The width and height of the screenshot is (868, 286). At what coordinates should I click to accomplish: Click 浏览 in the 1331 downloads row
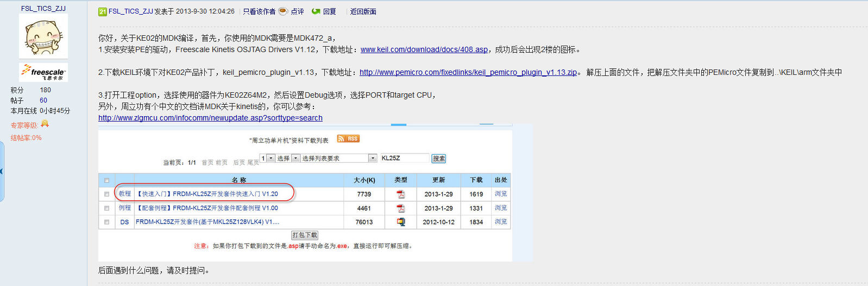pyautogui.click(x=501, y=208)
